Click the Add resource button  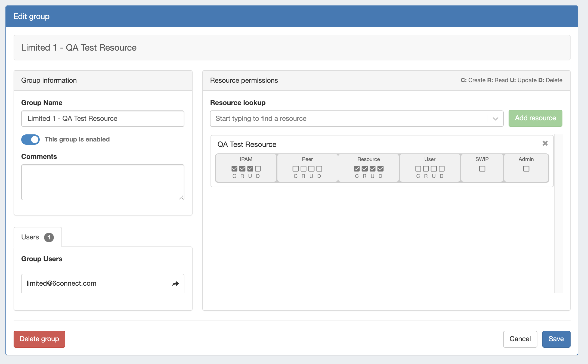(x=535, y=118)
